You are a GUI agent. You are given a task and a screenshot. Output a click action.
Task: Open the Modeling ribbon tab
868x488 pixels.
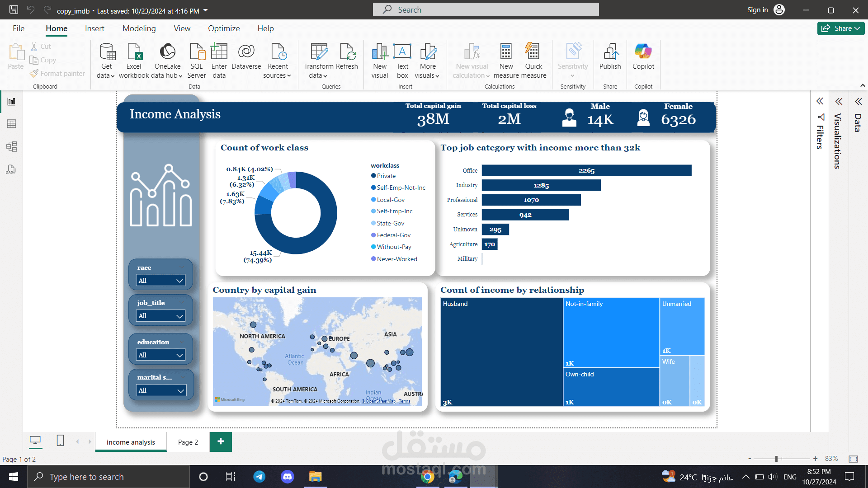pos(139,28)
